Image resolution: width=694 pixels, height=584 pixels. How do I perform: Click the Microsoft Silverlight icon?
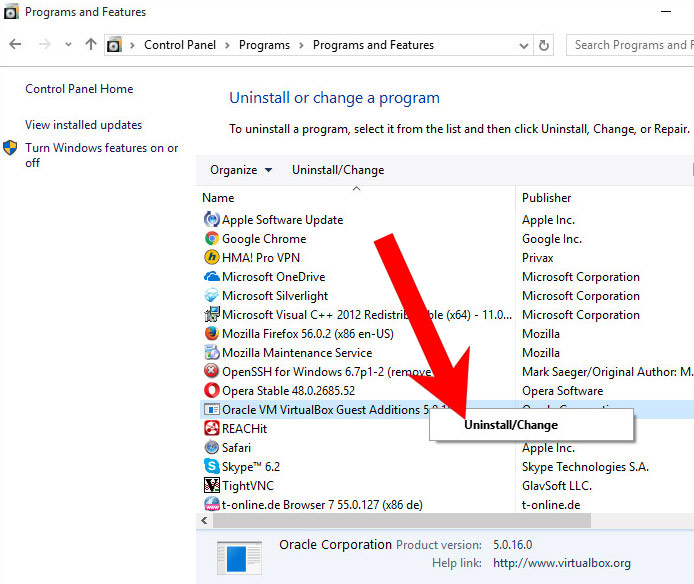212,295
